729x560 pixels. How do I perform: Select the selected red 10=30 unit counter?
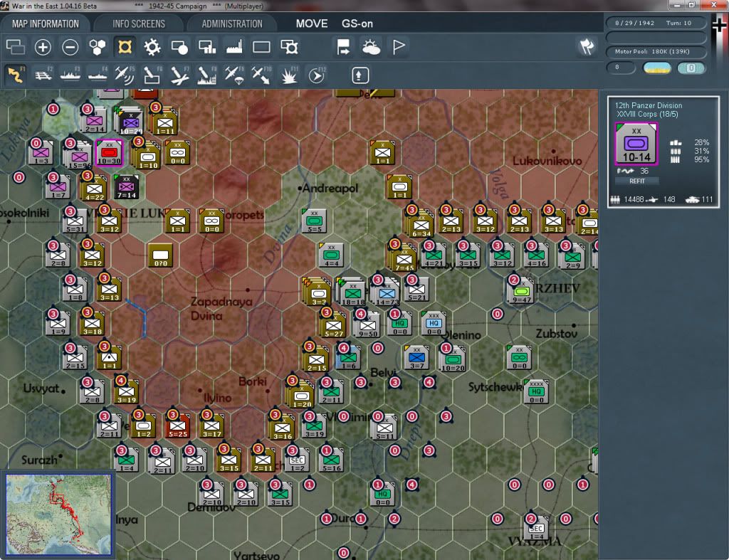[x=109, y=152]
